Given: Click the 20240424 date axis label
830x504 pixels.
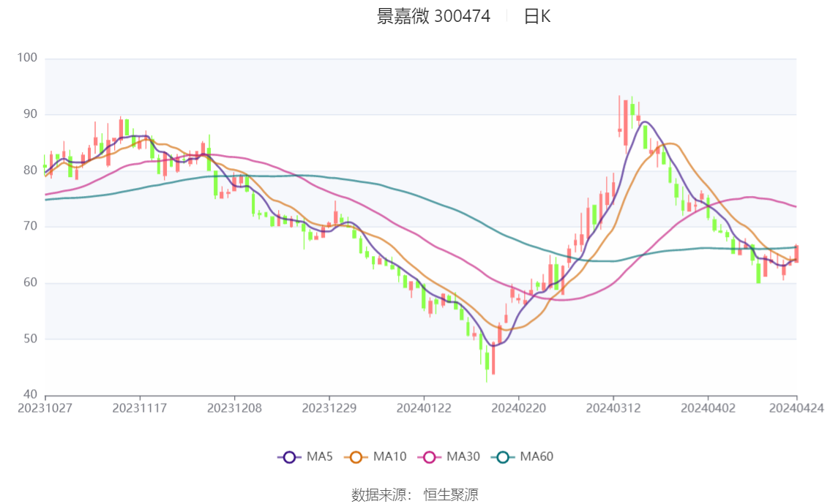Looking at the screenshot, I should tap(796, 408).
